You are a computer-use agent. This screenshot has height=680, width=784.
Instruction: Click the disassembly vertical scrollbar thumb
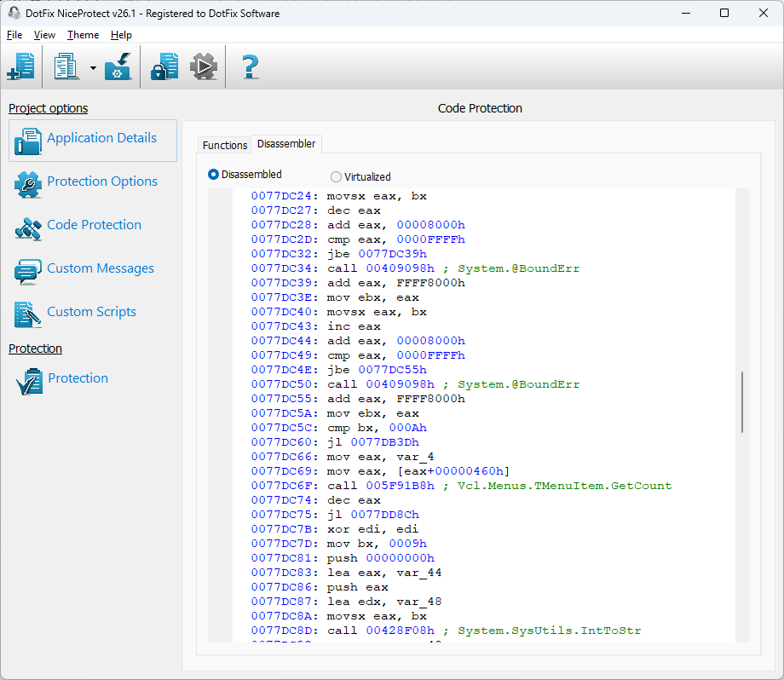(x=742, y=402)
